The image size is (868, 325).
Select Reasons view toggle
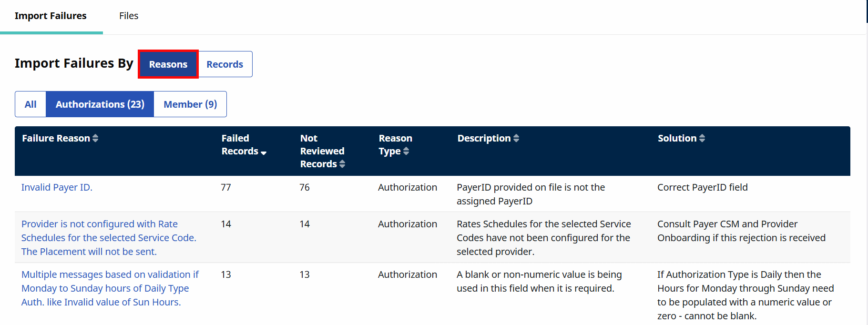click(x=168, y=64)
